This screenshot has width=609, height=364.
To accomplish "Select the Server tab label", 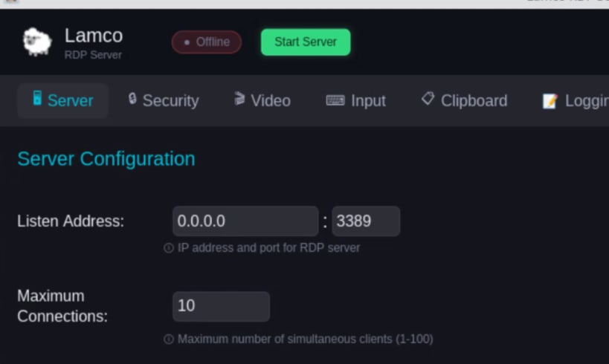I will point(71,101).
